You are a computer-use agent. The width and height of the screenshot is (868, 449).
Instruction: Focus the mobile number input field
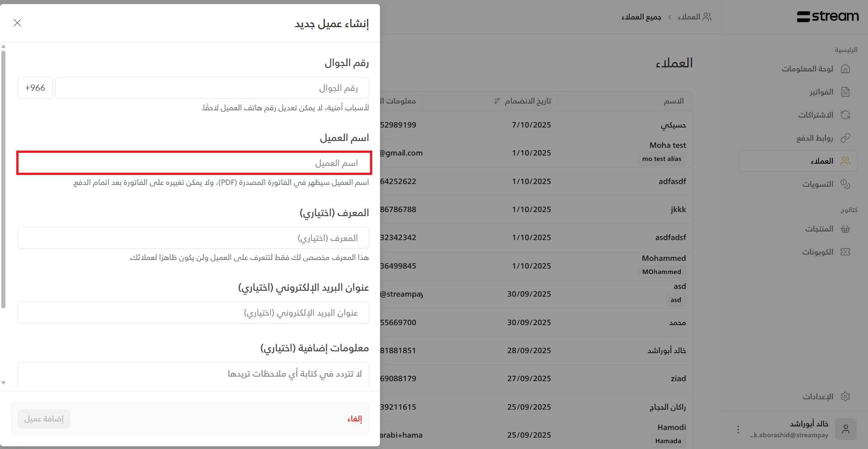[x=212, y=88]
